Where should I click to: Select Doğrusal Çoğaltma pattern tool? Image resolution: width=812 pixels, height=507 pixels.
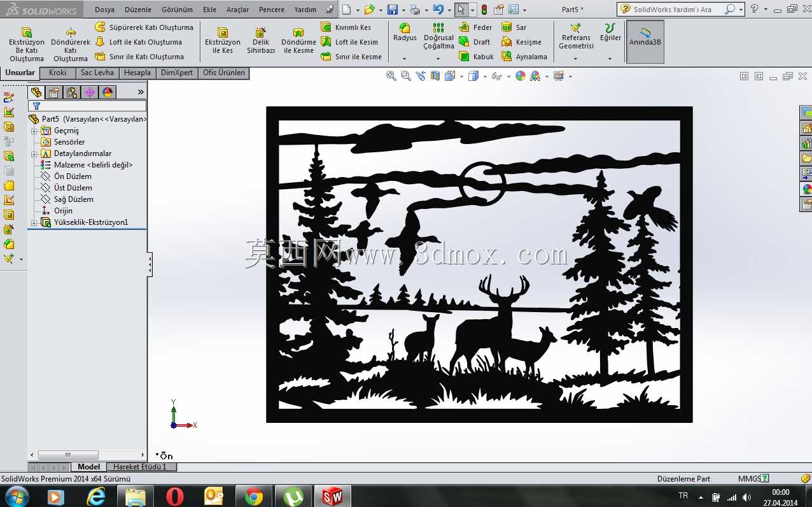point(439,36)
